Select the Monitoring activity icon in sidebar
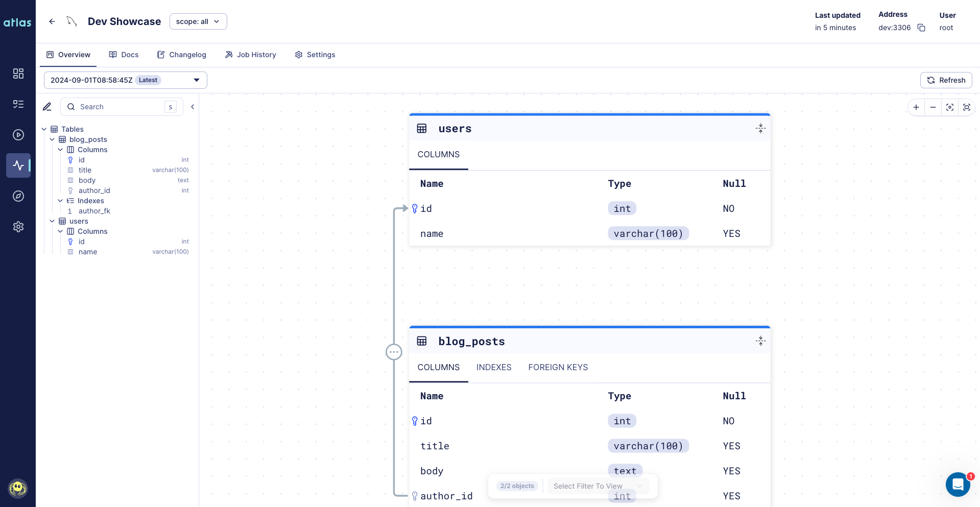Viewport: 980px width, 507px height. (18, 165)
